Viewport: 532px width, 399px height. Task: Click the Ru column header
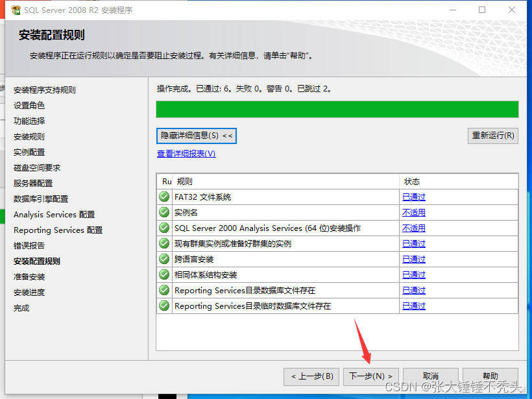[x=165, y=182]
